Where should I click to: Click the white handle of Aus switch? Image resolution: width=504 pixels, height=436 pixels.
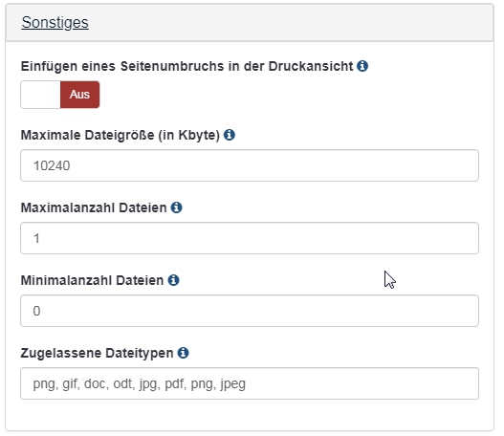(40, 95)
